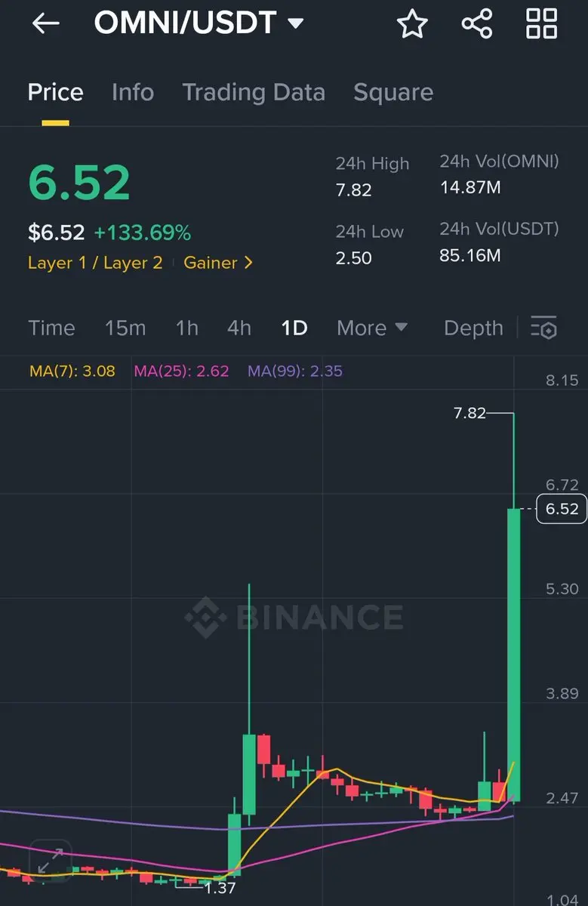Image resolution: width=588 pixels, height=906 pixels.
Task: Click the 24h High value 7.82
Action: click(354, 190)
